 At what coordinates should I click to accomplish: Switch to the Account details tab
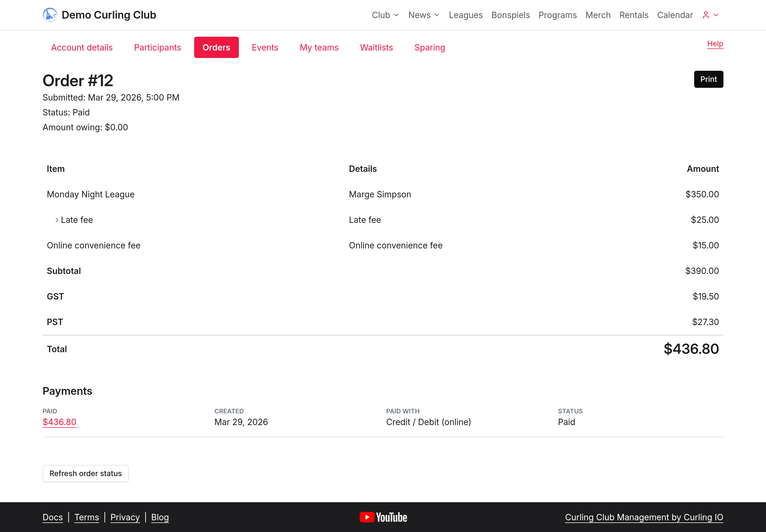click(82, 47)
